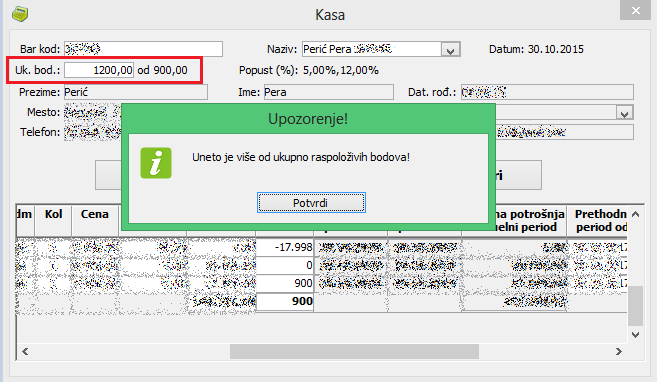This screenshot has width=657, height=382.
Task: Click the Kol column header
Action: tap(54, 220)
